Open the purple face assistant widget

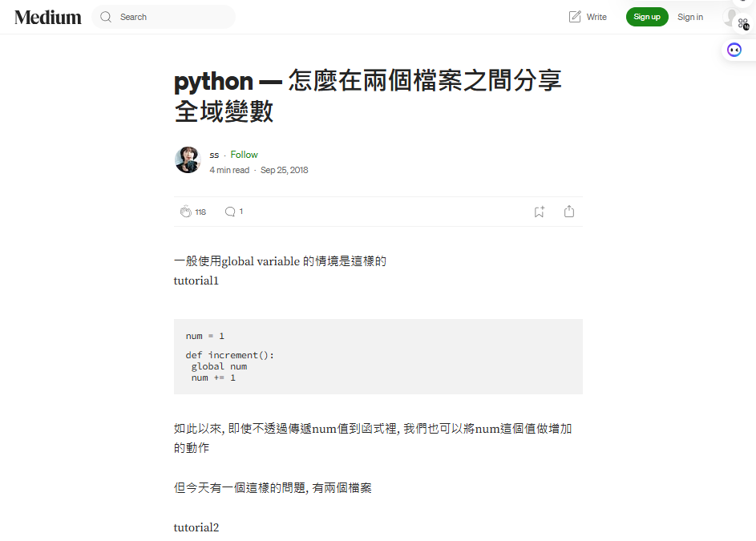pyautogui.click(x=734, y=50)
